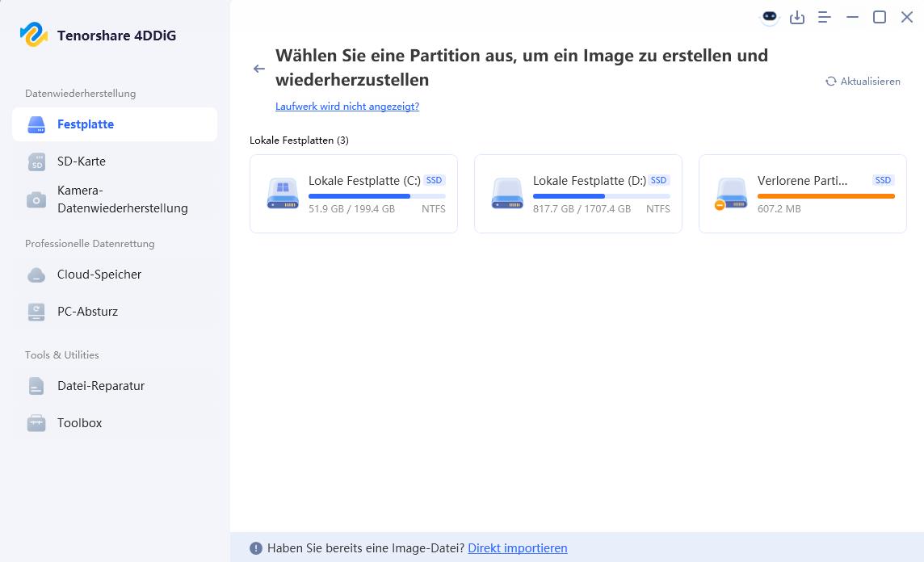Open SD-Karte recovery via its sidebar icon
The width and height of the screenshot is (924, 562).
point(36,161)
